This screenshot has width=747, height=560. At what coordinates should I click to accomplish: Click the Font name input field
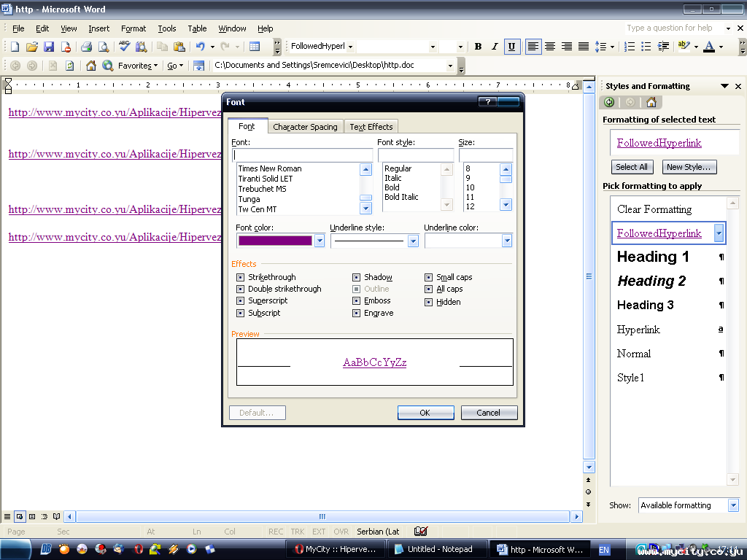(302, 155)
